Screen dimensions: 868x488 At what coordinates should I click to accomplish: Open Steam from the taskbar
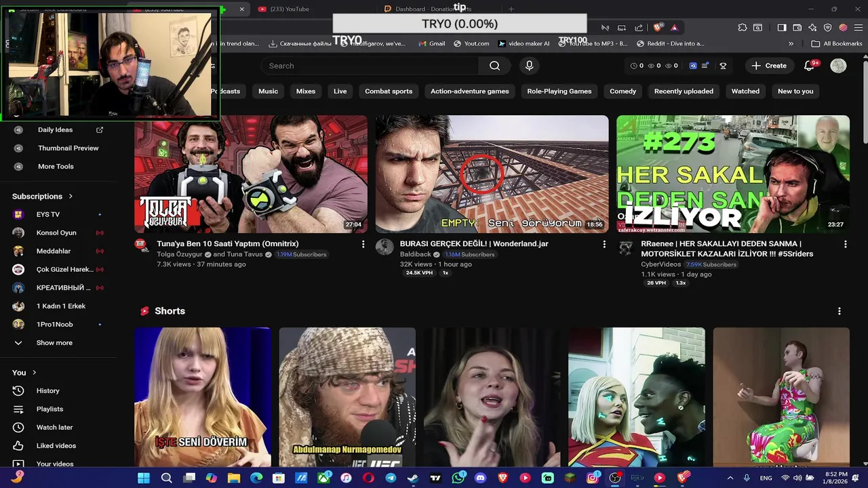[412, 478]
